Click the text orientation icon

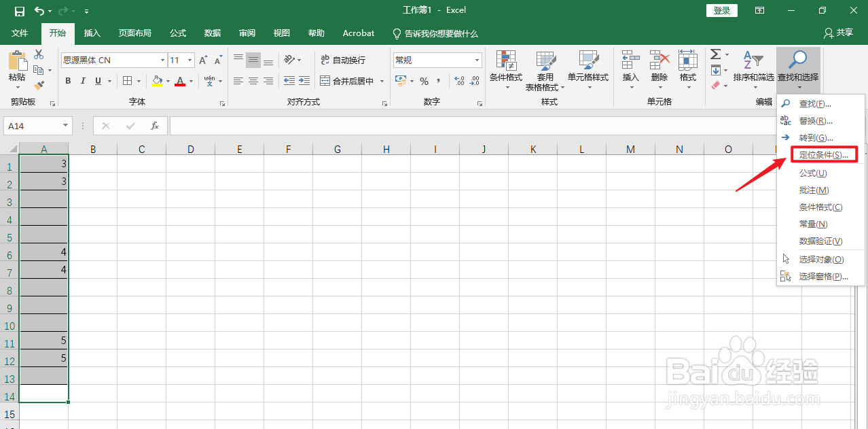point(290,60)
